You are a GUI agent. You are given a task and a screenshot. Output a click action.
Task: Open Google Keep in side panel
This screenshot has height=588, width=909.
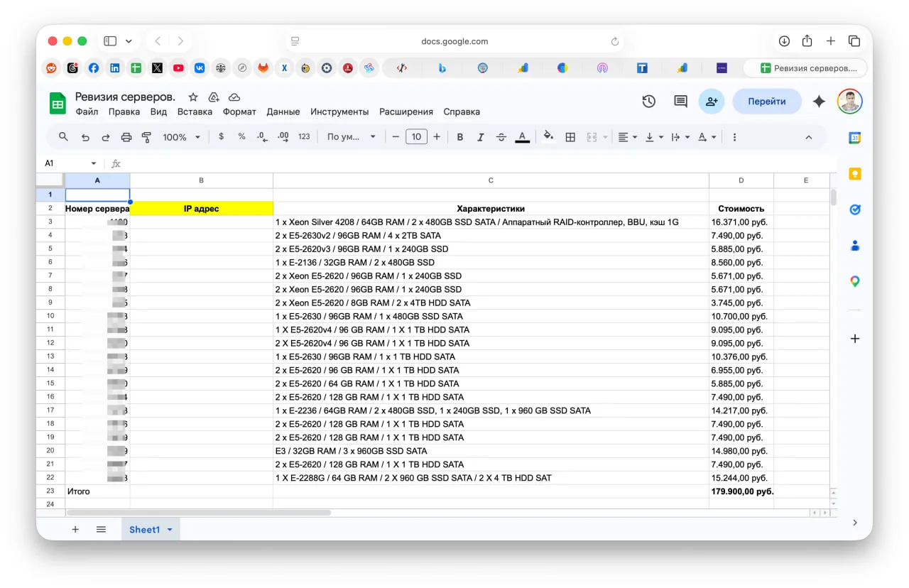point(855,174)
